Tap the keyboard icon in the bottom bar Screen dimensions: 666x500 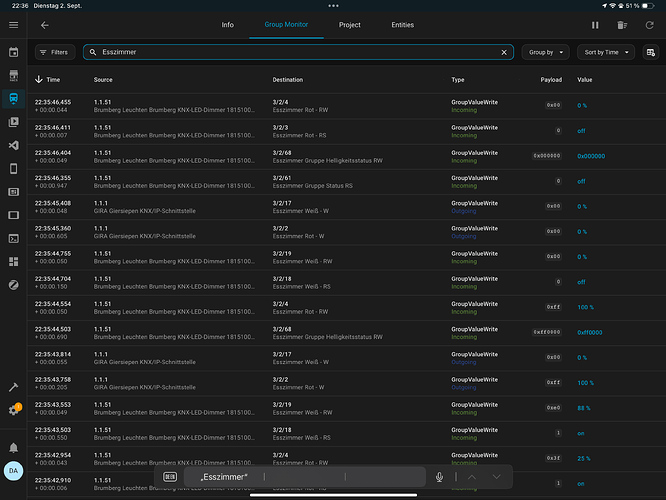point(170,477)
